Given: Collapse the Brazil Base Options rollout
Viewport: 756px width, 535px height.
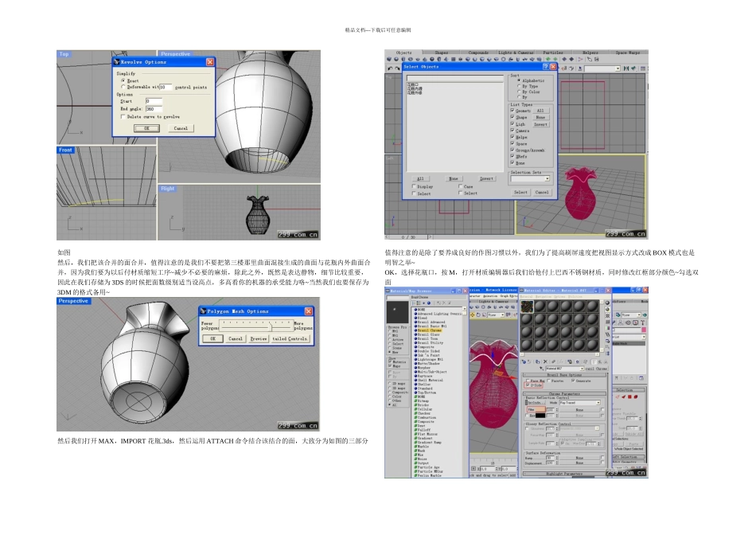Looking at the screenshot, I should tap(563, 375).
